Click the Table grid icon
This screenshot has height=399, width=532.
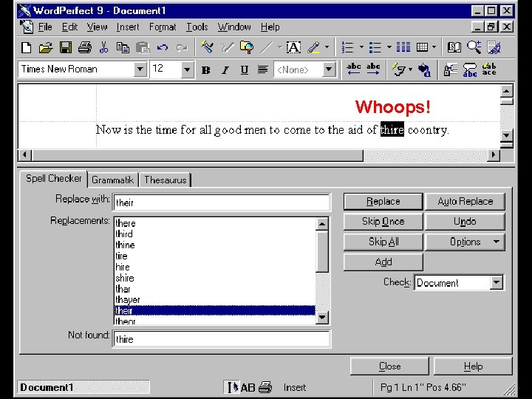pyautogui.click(x=422, y=47)
